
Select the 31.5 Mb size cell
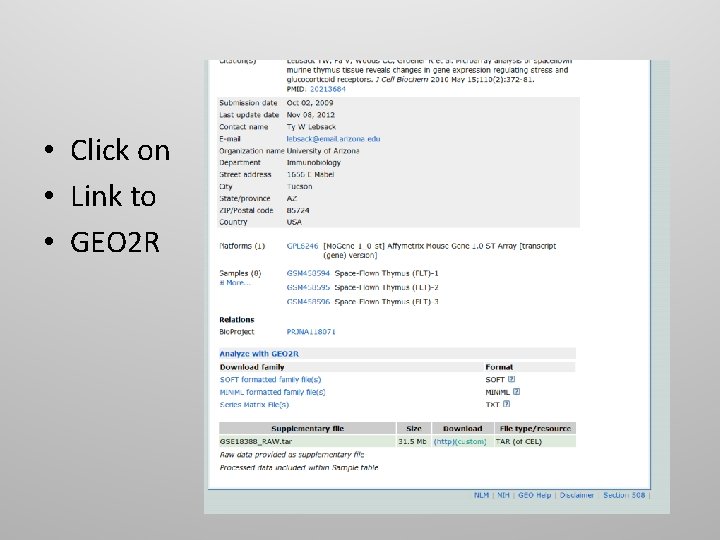(x=412, y=441)
